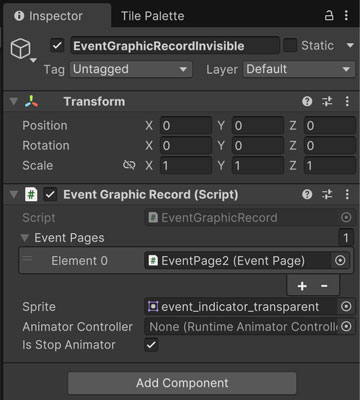Open the Layer Default dropdown
The image size is (360, 400).
pos(299,69)
